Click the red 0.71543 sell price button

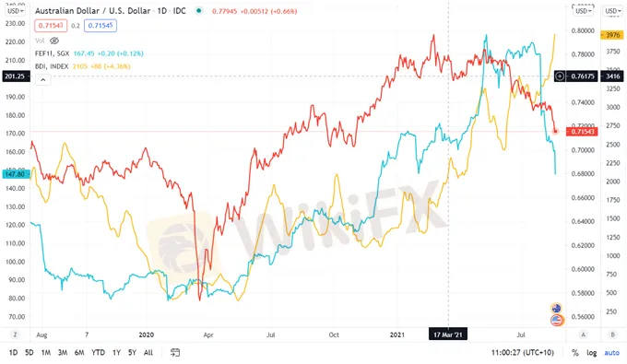tap(51, 26)
